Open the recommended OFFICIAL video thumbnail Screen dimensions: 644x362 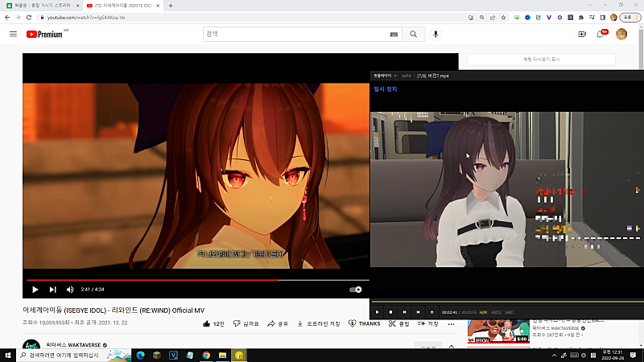(498, 331)
